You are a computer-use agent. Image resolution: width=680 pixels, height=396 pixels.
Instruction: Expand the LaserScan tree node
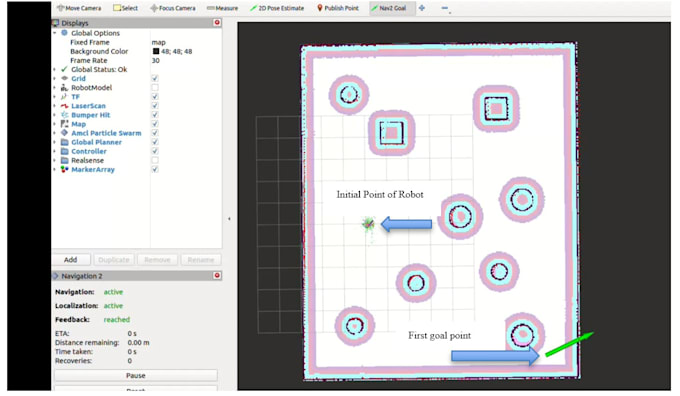[x=55, y=106]
